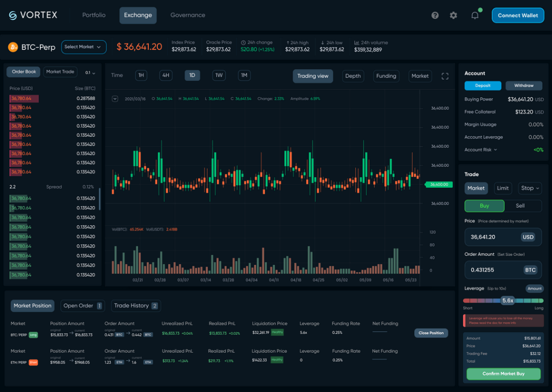Screen dimensions: 552x392
Task: Click the Deposit button
Action: (x=482, y=86)
